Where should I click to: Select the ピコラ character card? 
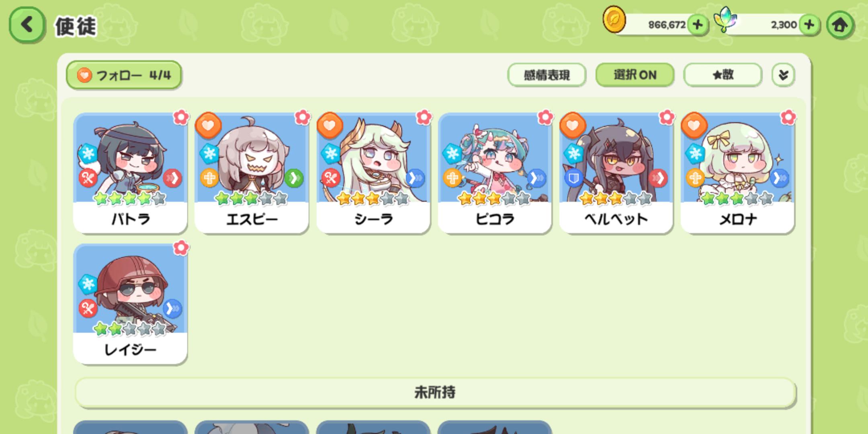click(x=495, y=173)
